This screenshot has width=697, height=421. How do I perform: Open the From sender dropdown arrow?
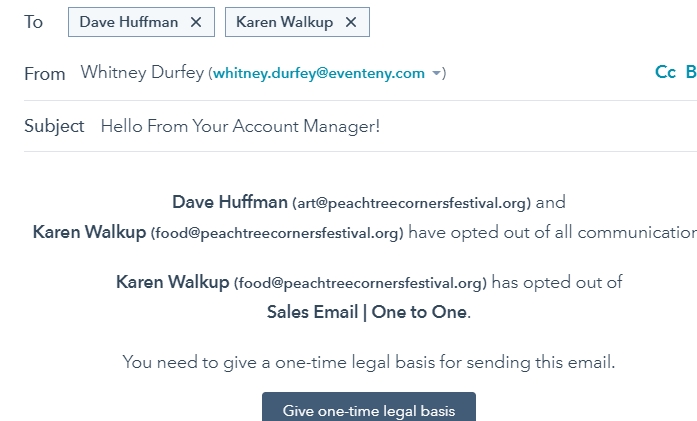coord(437,73)
